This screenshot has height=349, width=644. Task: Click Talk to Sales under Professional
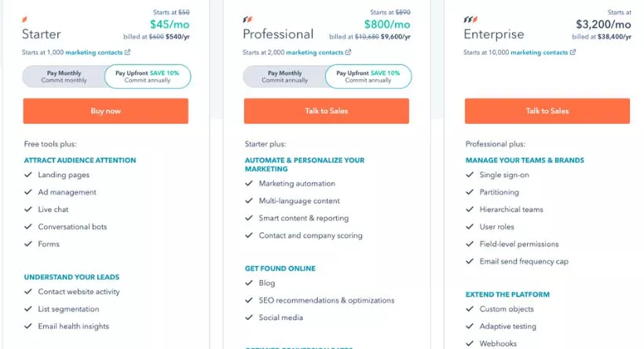click(327, 111)
